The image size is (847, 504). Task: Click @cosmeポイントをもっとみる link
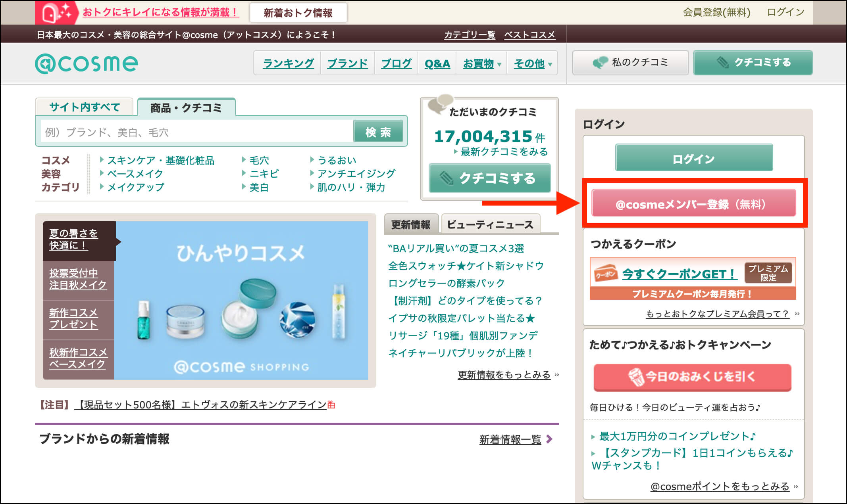(720, 487)
